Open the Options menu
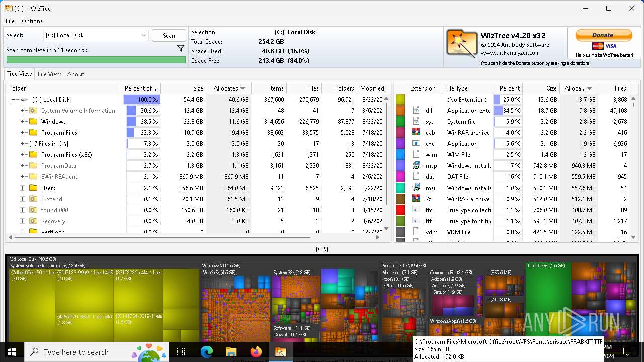Screen dimensions: 644x362 pyautogui.click(x=32, y=21)
